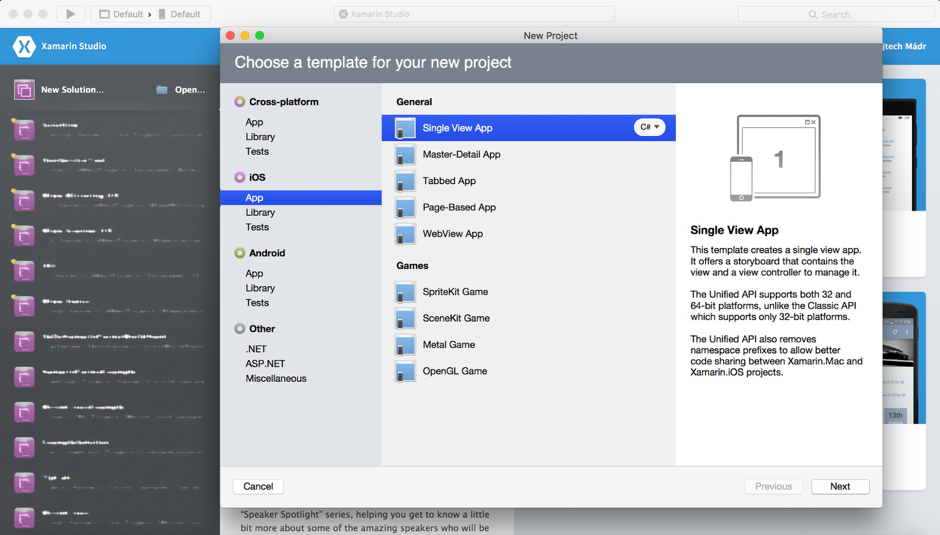Screen dimensions: 940x535
Task: Click the Tabbed App template icon
Action: click(x=405, y=181)
